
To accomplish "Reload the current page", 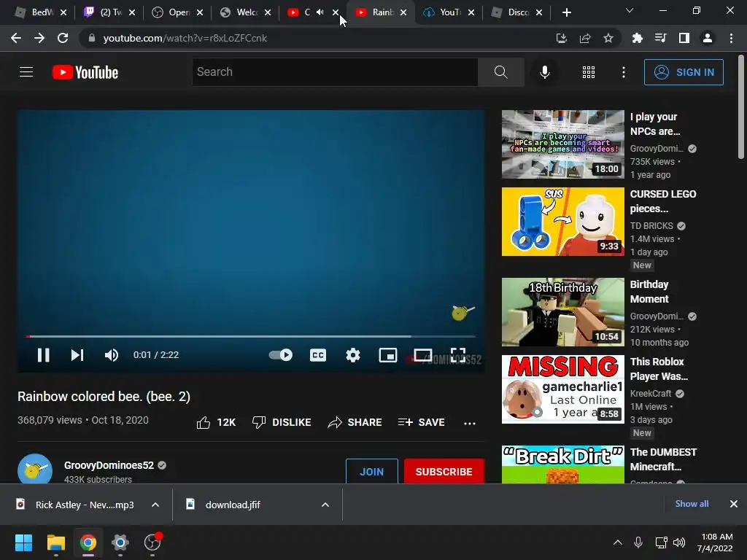I will [x=63, y=38].
